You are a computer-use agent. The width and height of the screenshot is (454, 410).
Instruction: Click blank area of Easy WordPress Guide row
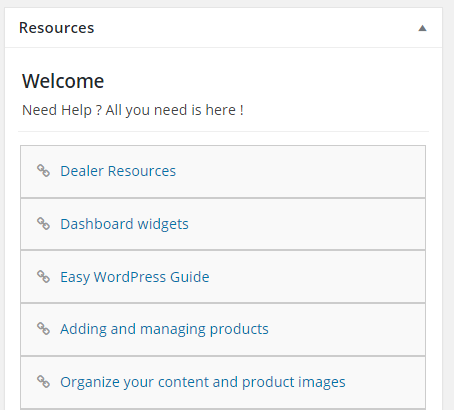click(317, 277)
